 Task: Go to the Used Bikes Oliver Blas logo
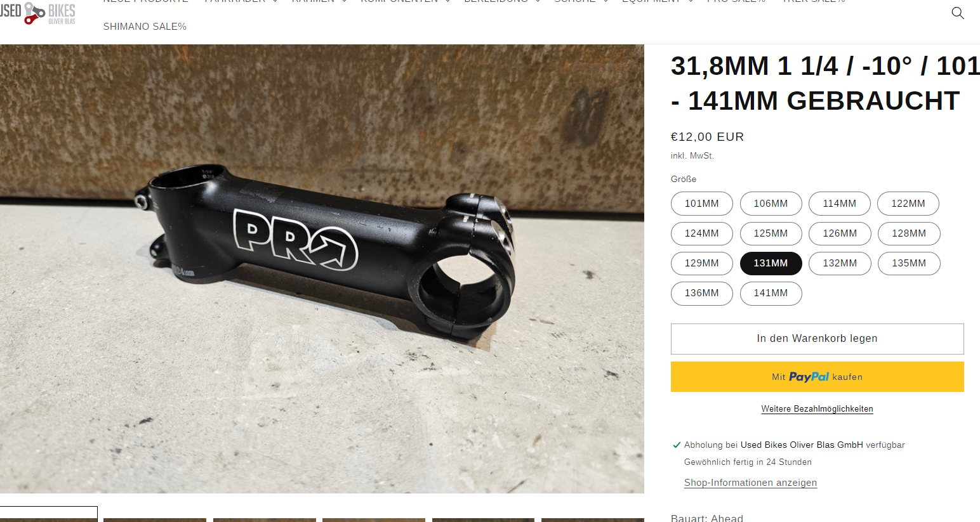click(38, 13)
